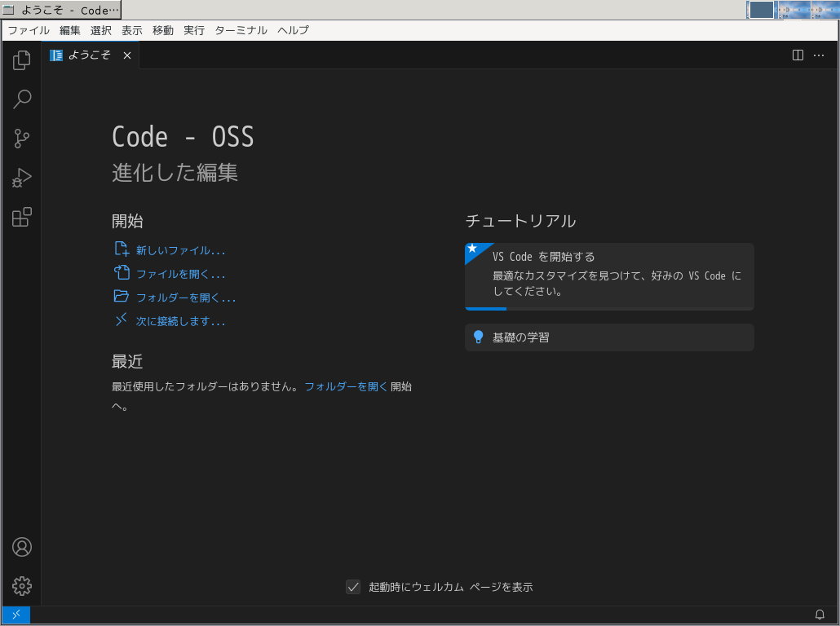
Task: Open the Extensions view icon
Action: click(x=21, y=217)
